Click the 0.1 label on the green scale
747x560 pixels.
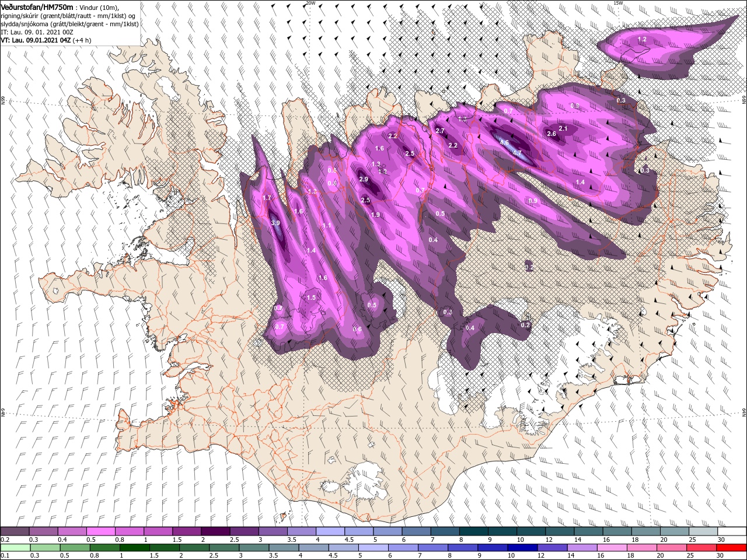5,555
